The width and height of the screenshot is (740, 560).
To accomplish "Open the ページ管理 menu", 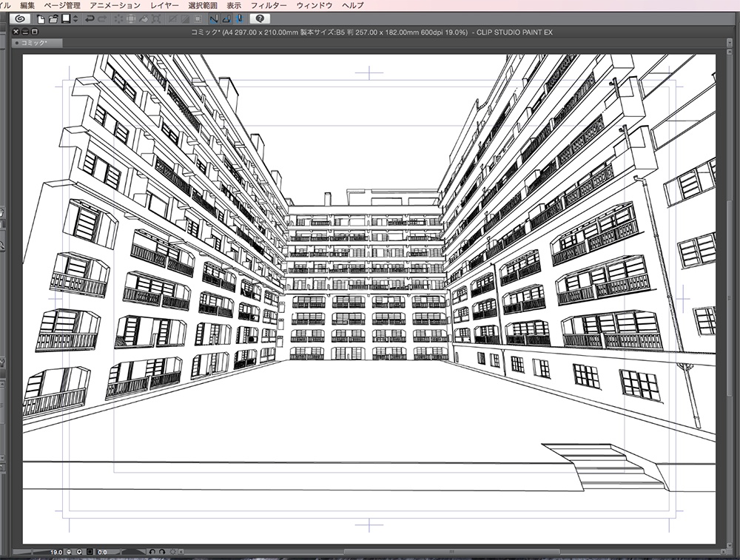I will coord(62,5).
